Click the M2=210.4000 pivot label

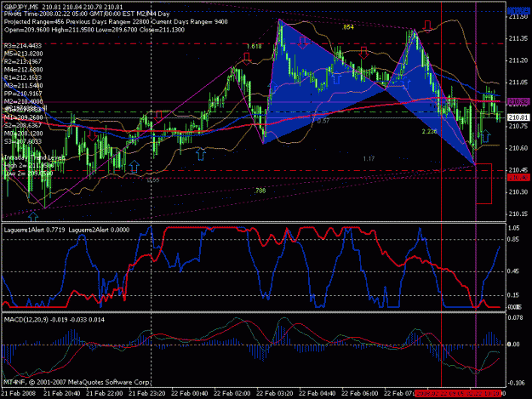coord(24,101)
